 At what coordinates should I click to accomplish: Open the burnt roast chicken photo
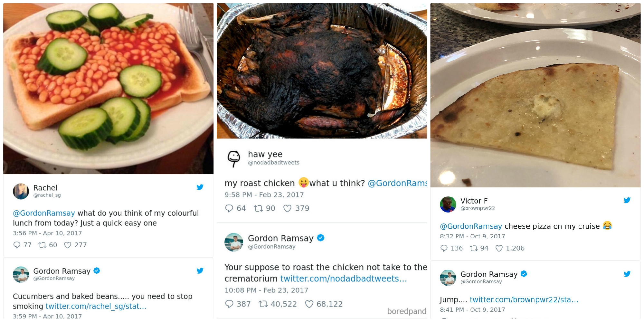(x=322, y=71)
